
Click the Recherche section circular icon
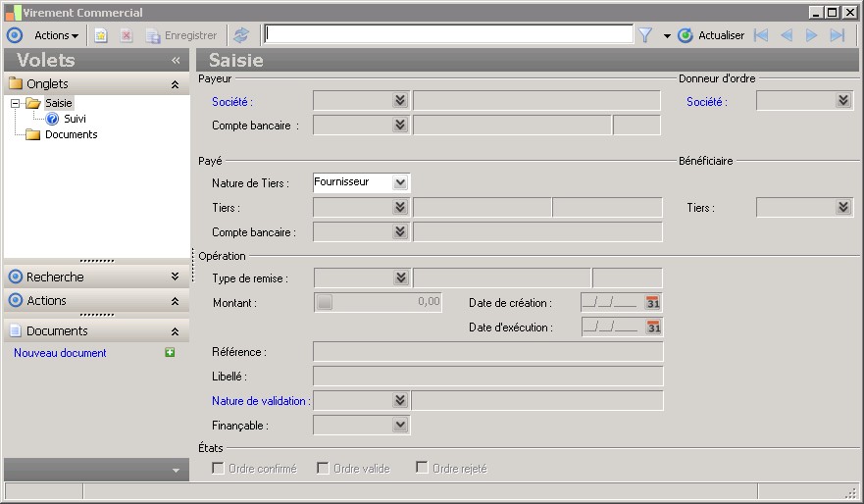[16, 277]
